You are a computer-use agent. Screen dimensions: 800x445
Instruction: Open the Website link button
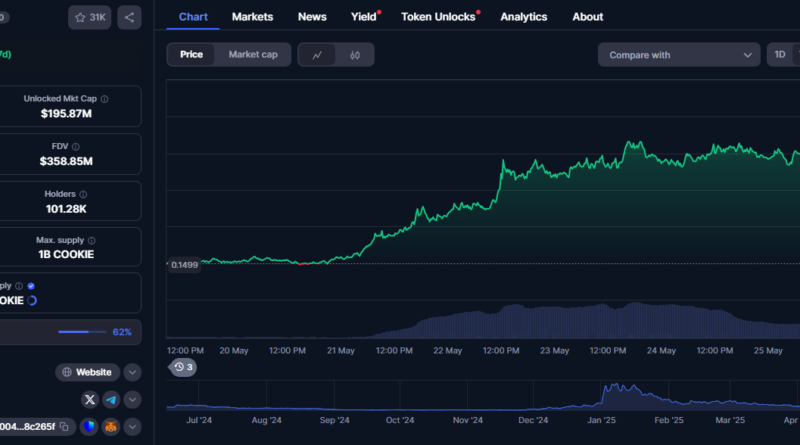pos(88,372)
